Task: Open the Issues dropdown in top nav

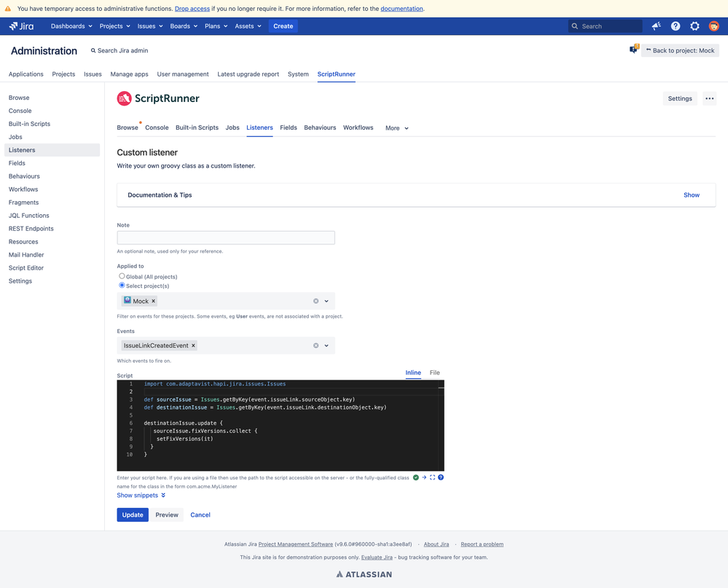Action: [150, 26]
